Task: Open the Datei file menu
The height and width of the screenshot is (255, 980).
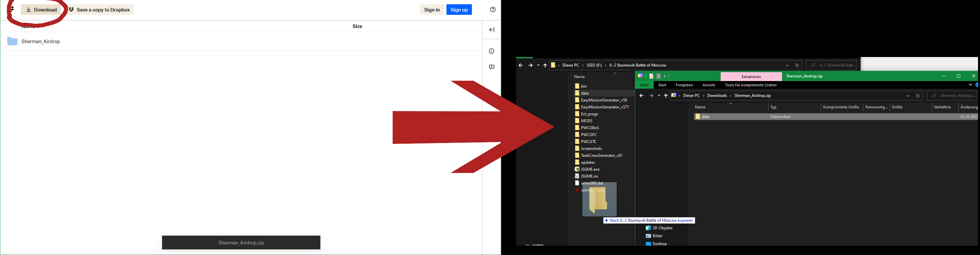Action: tap(644, 85)
